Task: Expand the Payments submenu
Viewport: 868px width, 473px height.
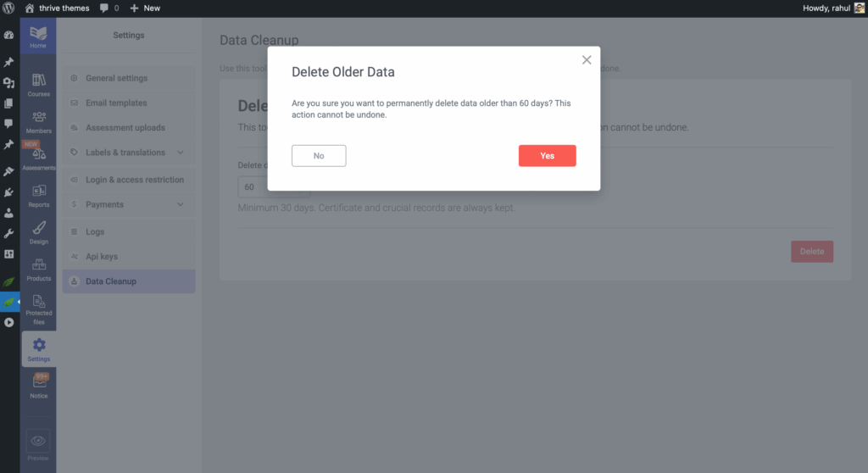Action: pos(180,204)
